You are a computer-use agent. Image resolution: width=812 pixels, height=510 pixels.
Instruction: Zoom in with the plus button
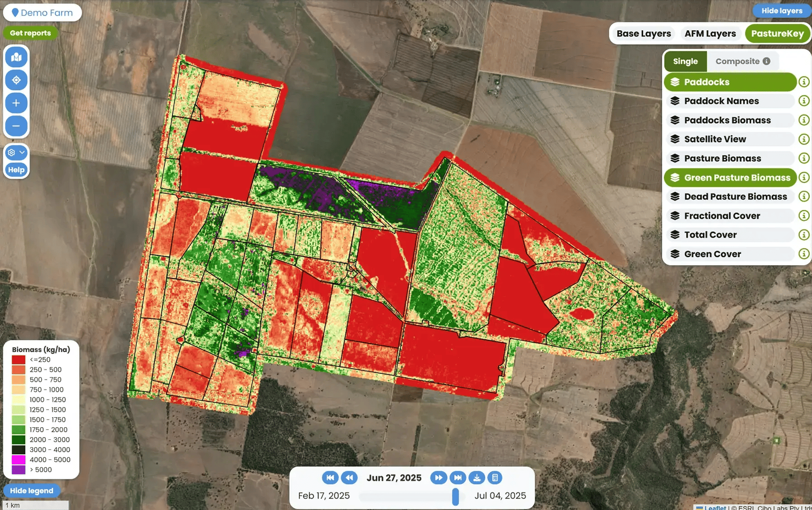[16, 103]
